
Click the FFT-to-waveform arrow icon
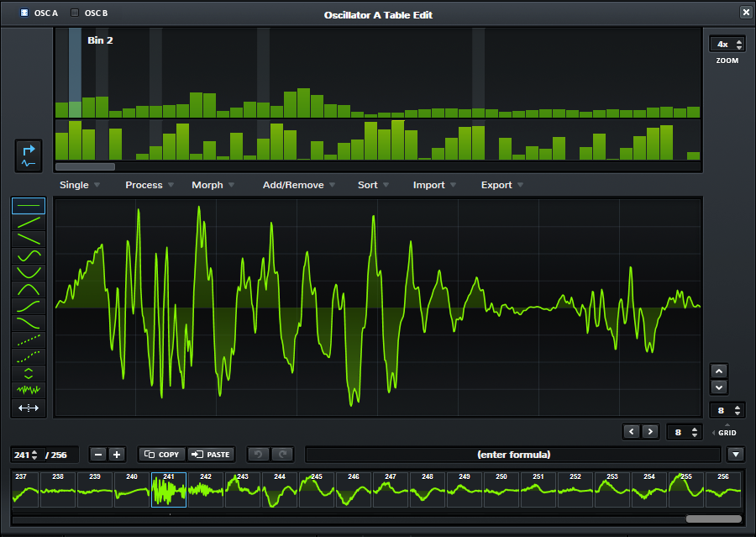29,155
